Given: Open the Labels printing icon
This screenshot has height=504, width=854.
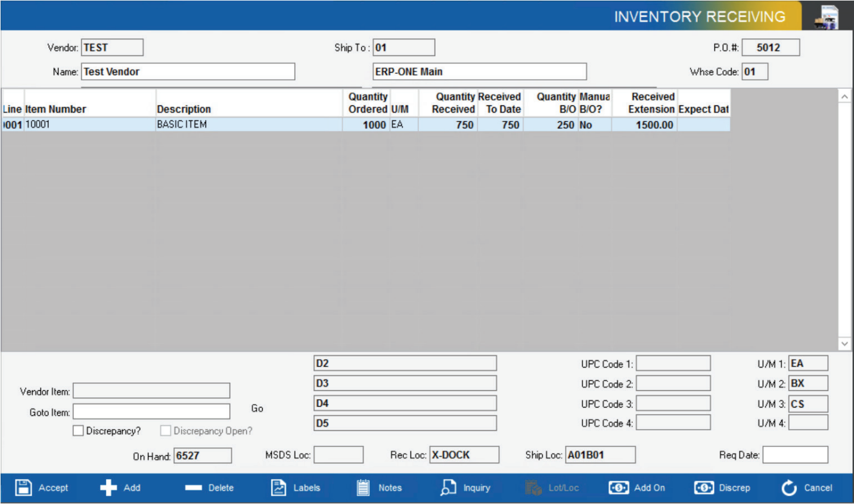Looking at the screenshot, I should [x=278, y=487].
